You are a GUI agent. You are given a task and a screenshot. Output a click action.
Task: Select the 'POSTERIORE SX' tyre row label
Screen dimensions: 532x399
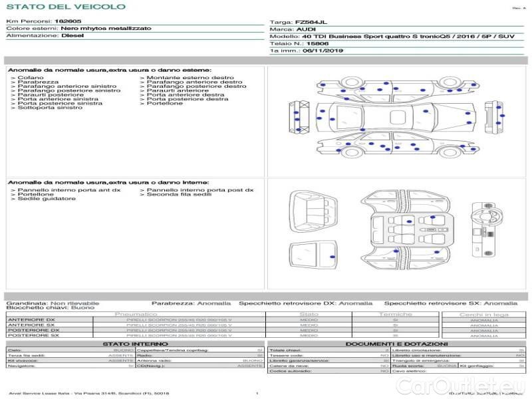33,335
